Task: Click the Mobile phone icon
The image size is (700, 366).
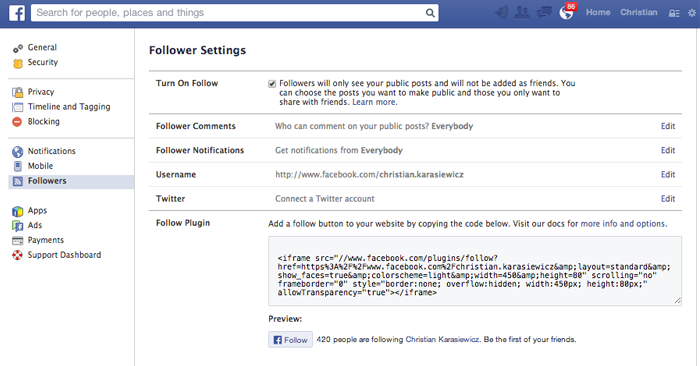Action: [17, 166]
